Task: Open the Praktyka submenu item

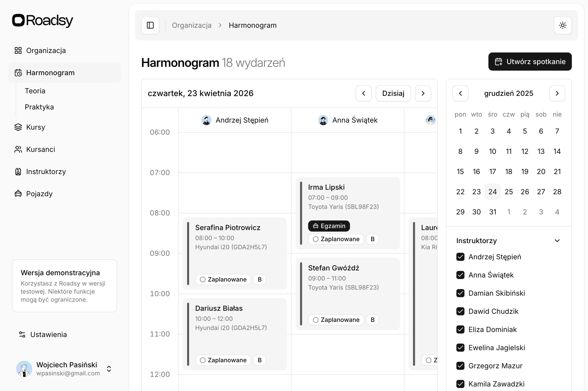Action: click(x=39, y=107)
